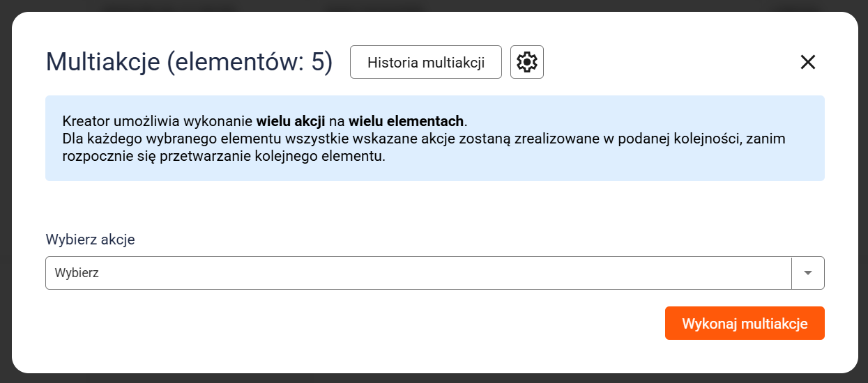Expand the action list using the arrow
This screenshot has height=383, width=868.
(x=808, y=273)
